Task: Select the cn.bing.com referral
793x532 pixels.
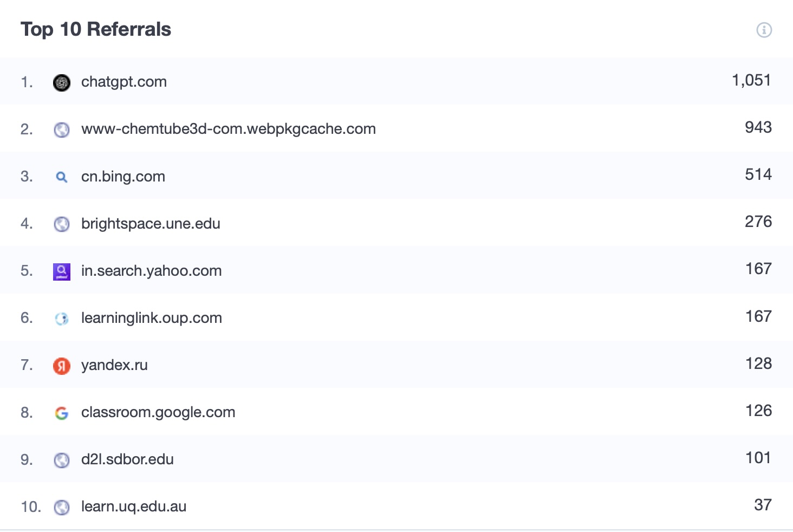Action: point(123,177)
